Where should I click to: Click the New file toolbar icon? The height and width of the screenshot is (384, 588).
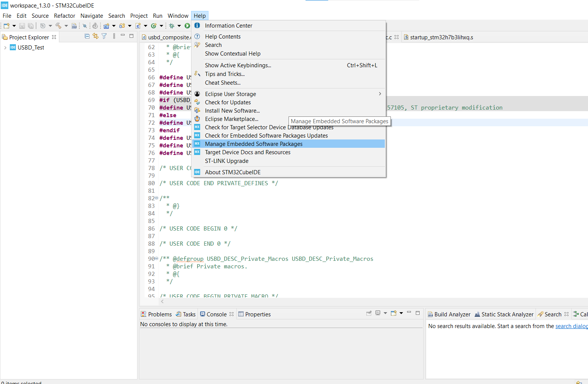pos(6,26)
